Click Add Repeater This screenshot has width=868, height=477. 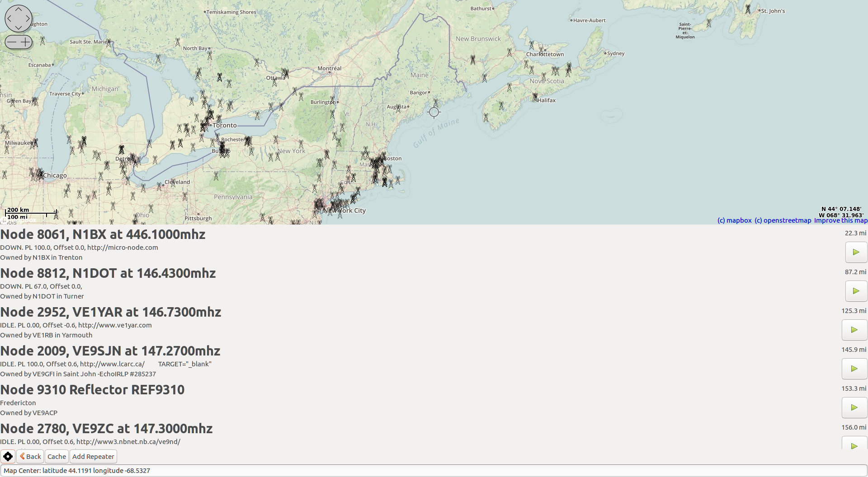pos(93,456)
